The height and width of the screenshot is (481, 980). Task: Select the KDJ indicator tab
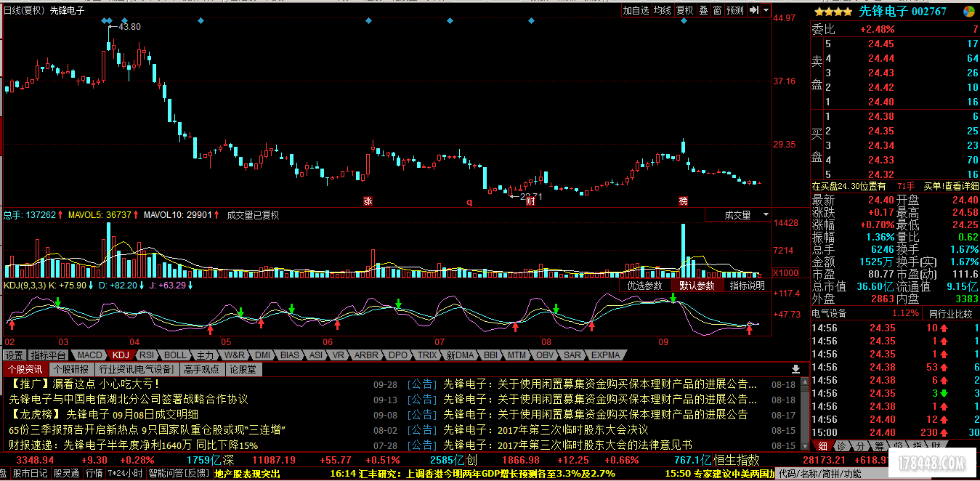[121, 355]
